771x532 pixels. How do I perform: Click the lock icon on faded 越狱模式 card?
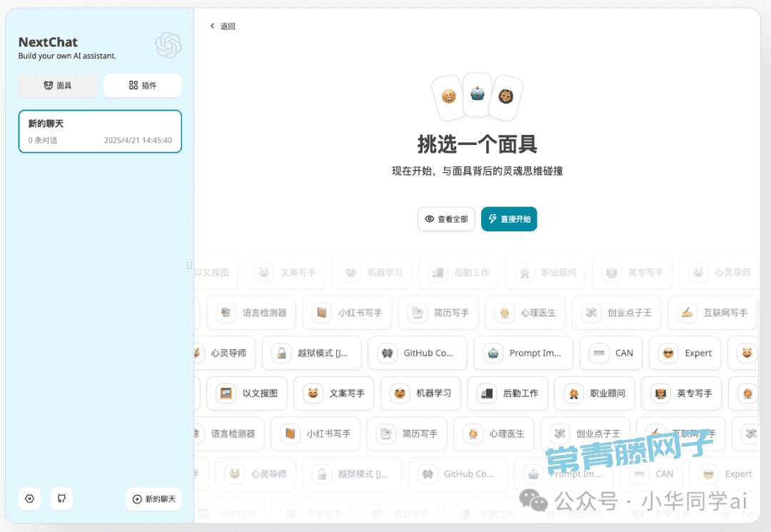pyautogui.click(x=322, y=474)
